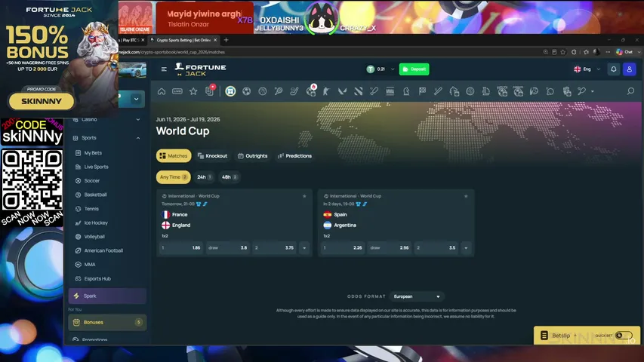Select the ice hockey stick icon in the icon bar
Image resolution: width=644 pixels, height=362 pixels.
(294, 91)
